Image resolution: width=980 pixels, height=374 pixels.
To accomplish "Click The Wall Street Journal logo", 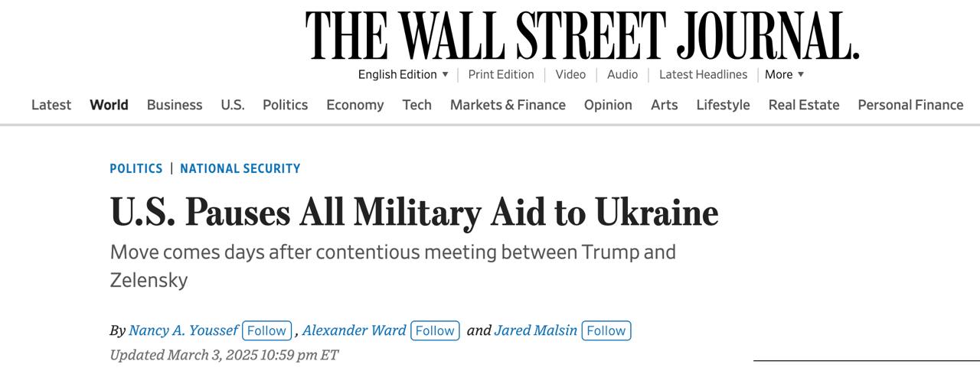I will 582,36.
